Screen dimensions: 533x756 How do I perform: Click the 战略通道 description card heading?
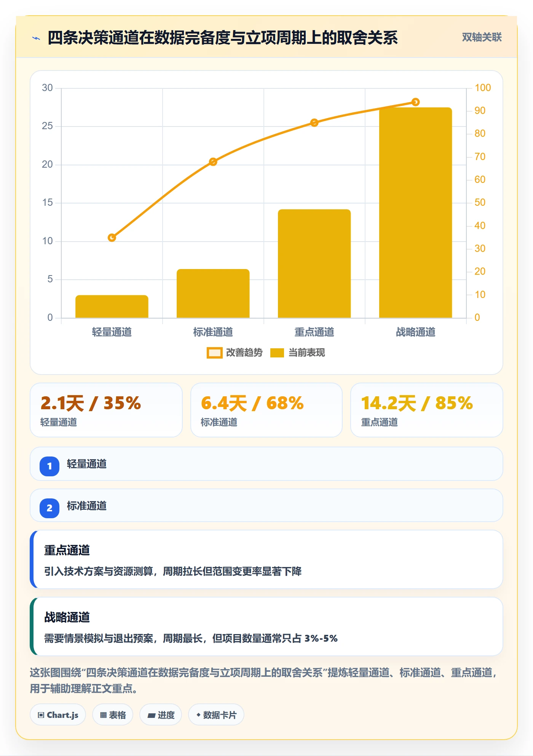point(67,617)
